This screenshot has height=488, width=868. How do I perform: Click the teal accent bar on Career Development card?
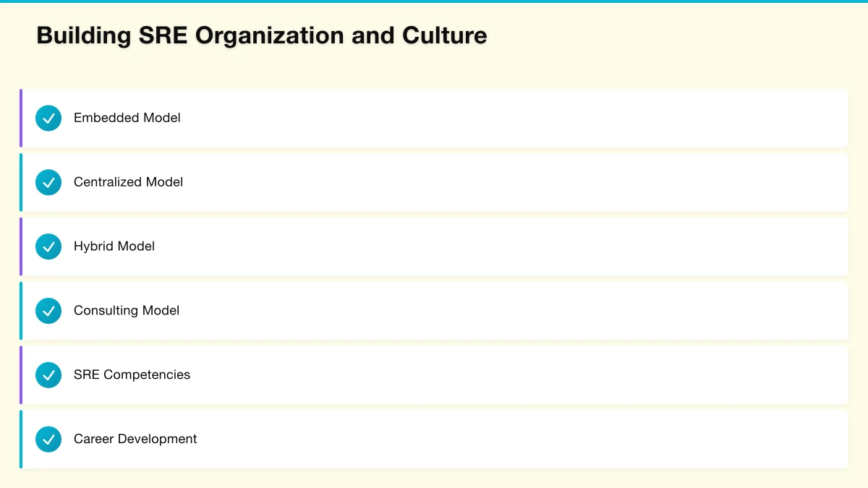pos(21,439)
